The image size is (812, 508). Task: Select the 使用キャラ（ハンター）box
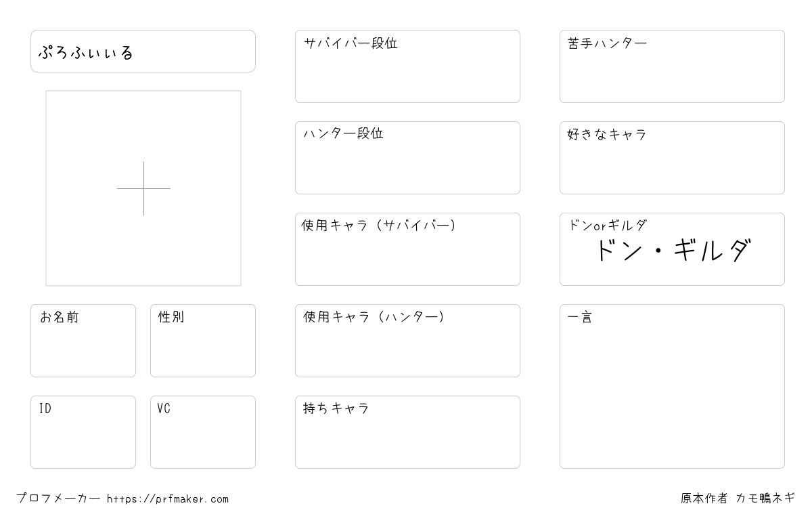(407, 341)
